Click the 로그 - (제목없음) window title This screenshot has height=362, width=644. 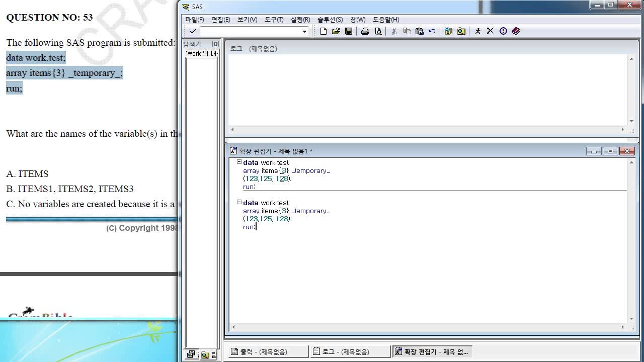[x=254, y=49]
